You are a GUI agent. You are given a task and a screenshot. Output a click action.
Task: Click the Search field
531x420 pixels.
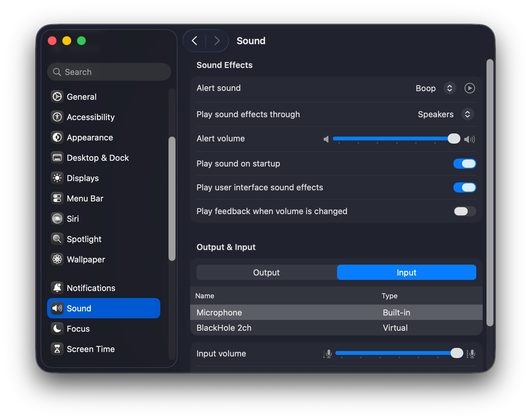tap(109, 72)
